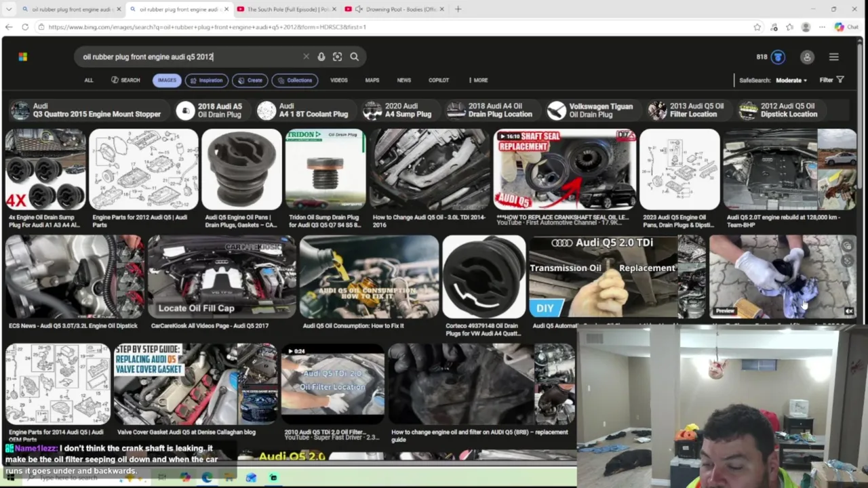Open Audi Q5 Oil Consumption fix image
The width and height of the screenshot is (868, 488).
click(x=370, y=277)
